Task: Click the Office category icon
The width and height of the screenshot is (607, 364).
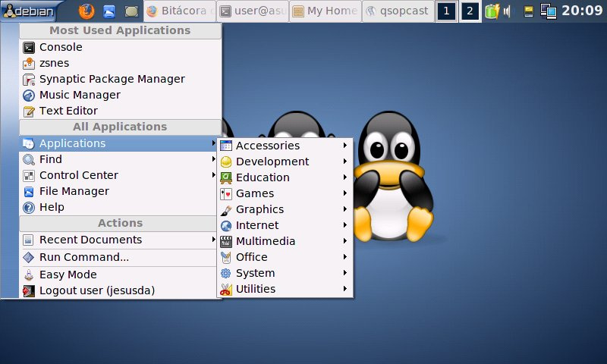Action: coord(226,258)
